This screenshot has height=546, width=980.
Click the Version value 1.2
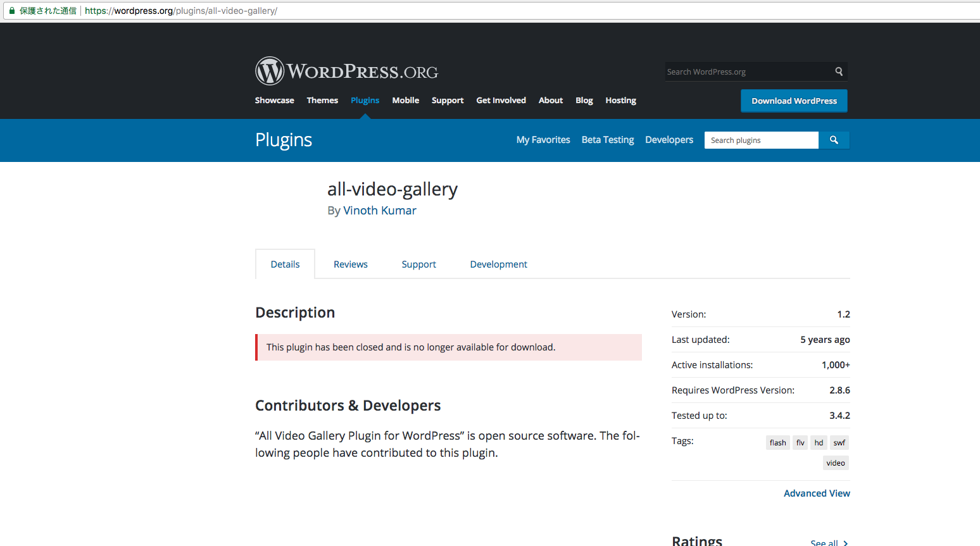tap(843, 314)
